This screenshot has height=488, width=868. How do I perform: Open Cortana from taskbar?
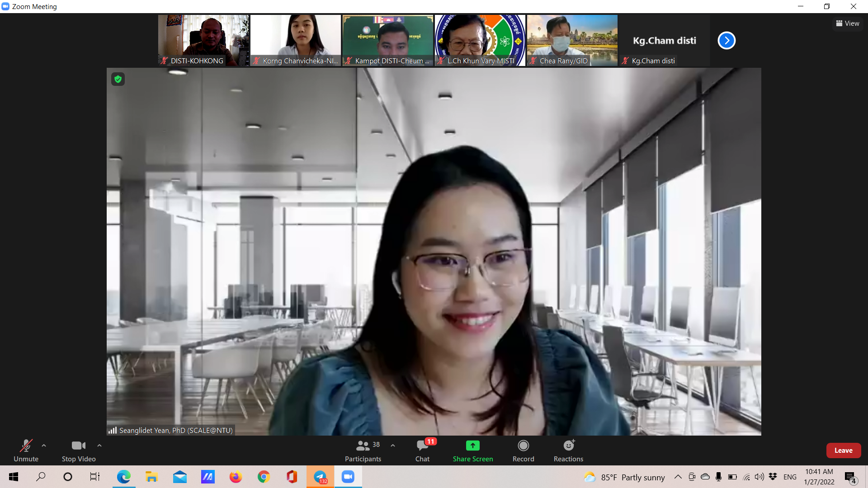pyautogui.click(x=68, y=477)
